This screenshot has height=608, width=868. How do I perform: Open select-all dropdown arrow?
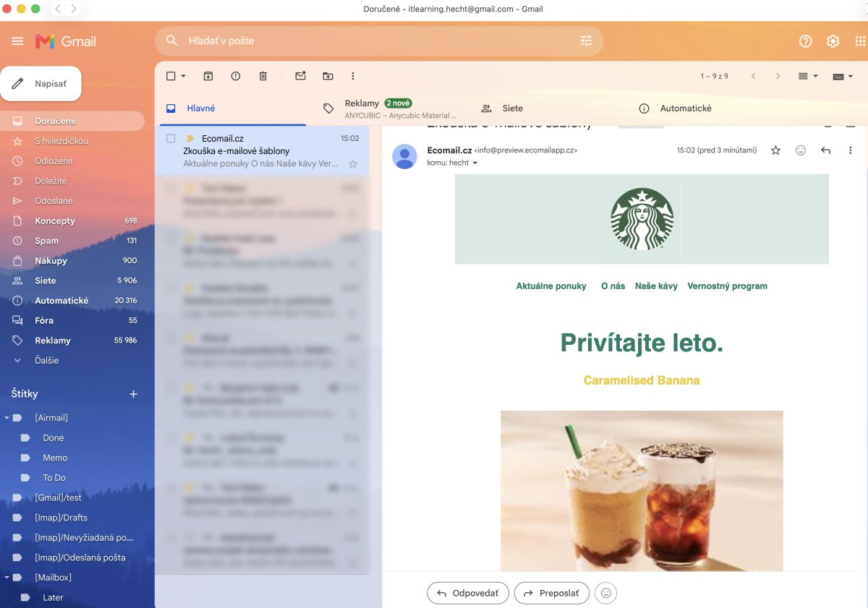pos(183,76)
